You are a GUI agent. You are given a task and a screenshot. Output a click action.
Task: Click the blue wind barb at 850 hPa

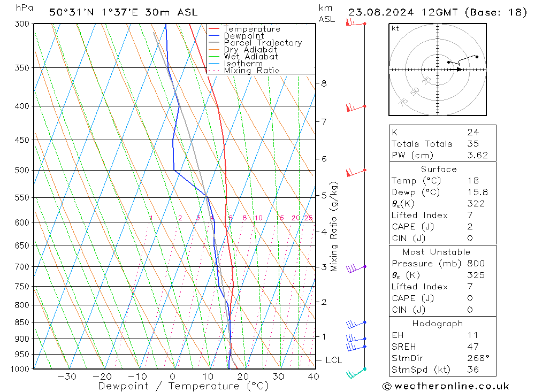tap(356, 324)
